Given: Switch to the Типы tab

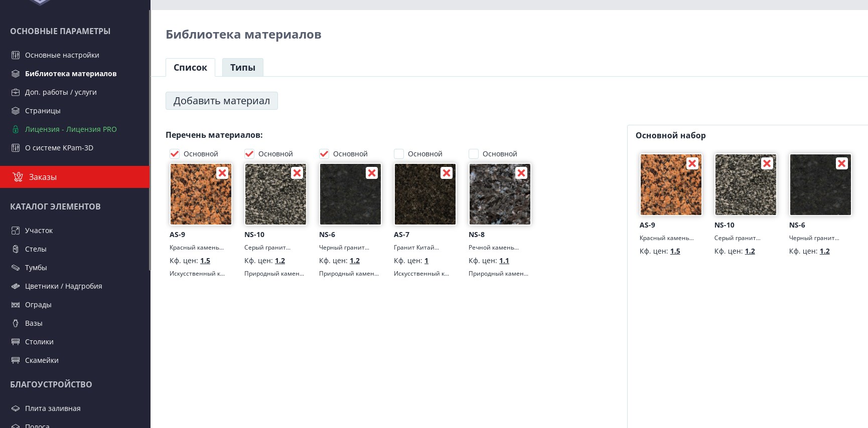Looking at the screenshot, I should click(x=243, y=68).
